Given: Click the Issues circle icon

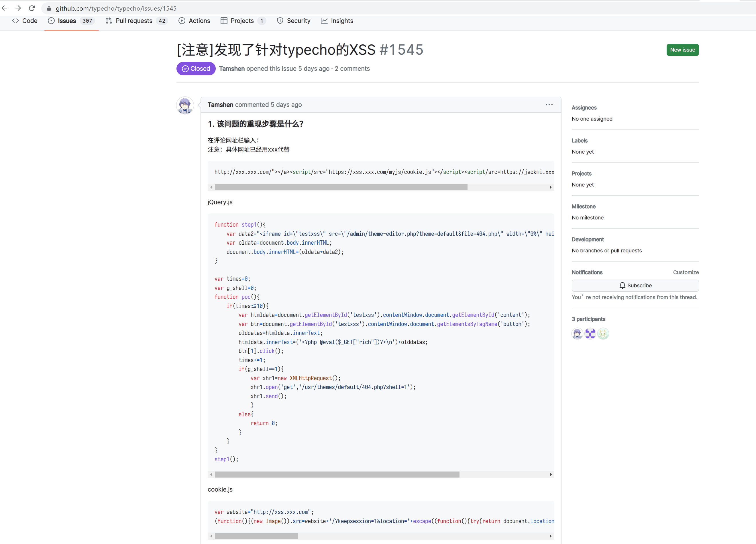Looking at the screenshot, I should 51,21.
